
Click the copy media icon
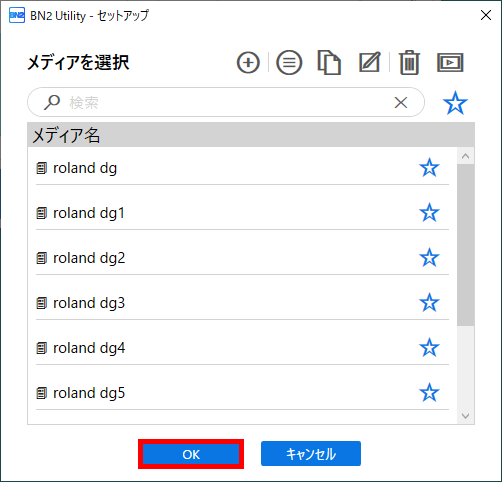(329, 62)
